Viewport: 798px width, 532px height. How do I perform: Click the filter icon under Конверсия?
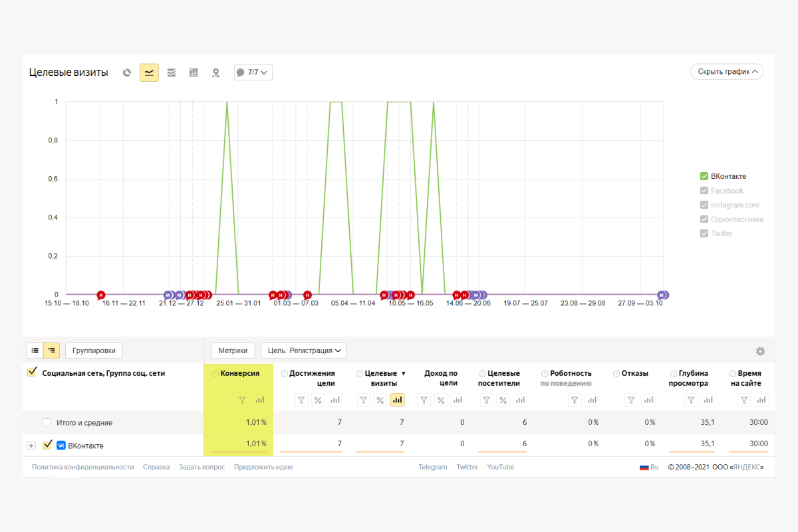pyautogui.click(x=242, y=400)
